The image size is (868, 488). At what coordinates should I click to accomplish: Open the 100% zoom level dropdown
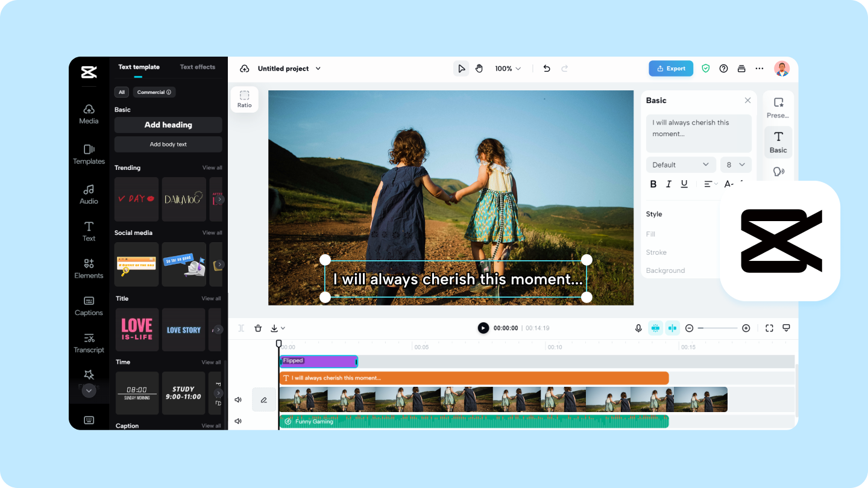[508, 69]
